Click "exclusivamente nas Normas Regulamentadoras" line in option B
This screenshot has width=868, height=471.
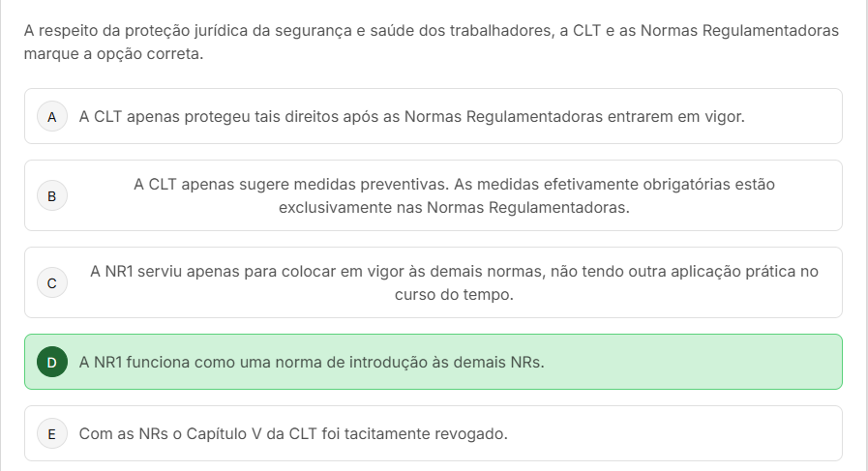[x=454, y=207]
